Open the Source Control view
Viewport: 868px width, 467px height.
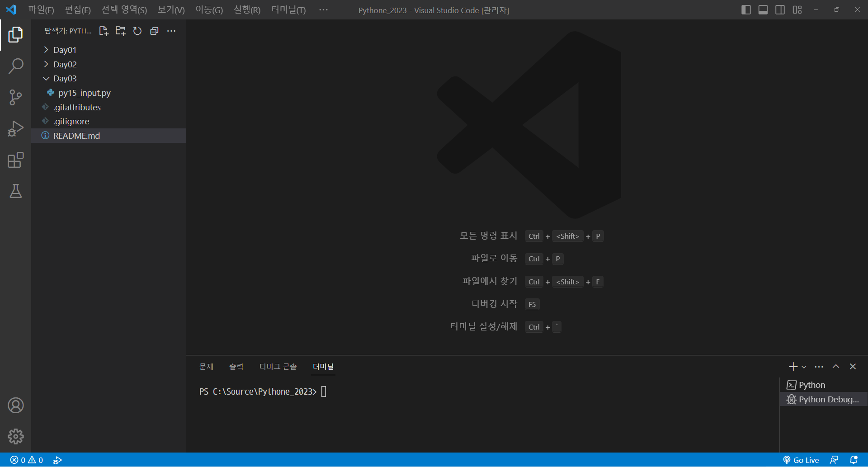(x=15, y=97)
